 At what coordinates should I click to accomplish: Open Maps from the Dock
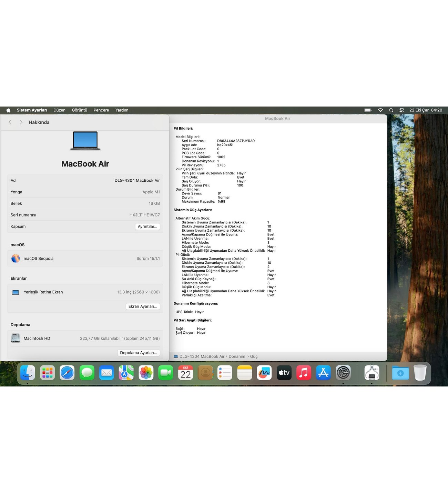coord(126,373)
